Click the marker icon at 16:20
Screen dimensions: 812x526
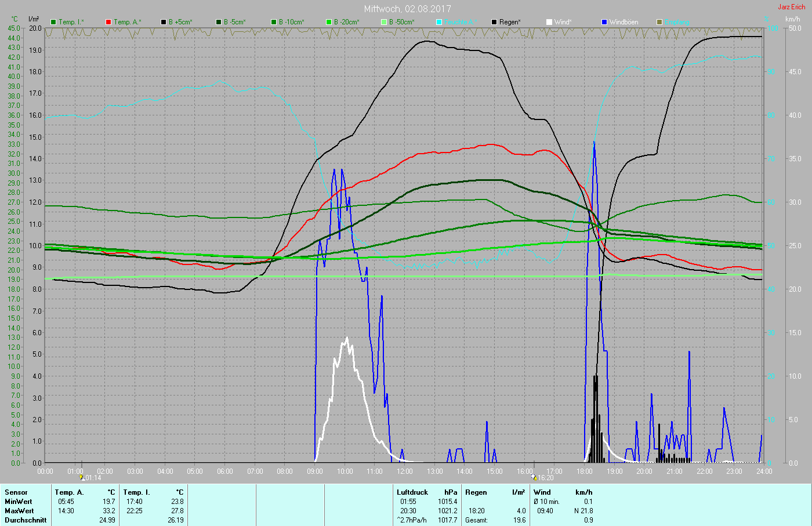[x=534, y=478]
